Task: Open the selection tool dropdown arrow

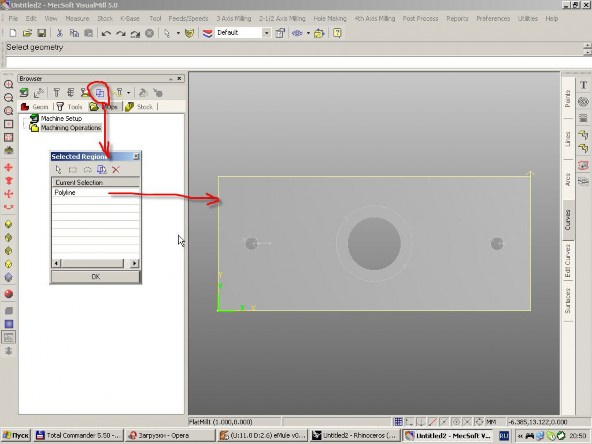Action: [178, 33]
